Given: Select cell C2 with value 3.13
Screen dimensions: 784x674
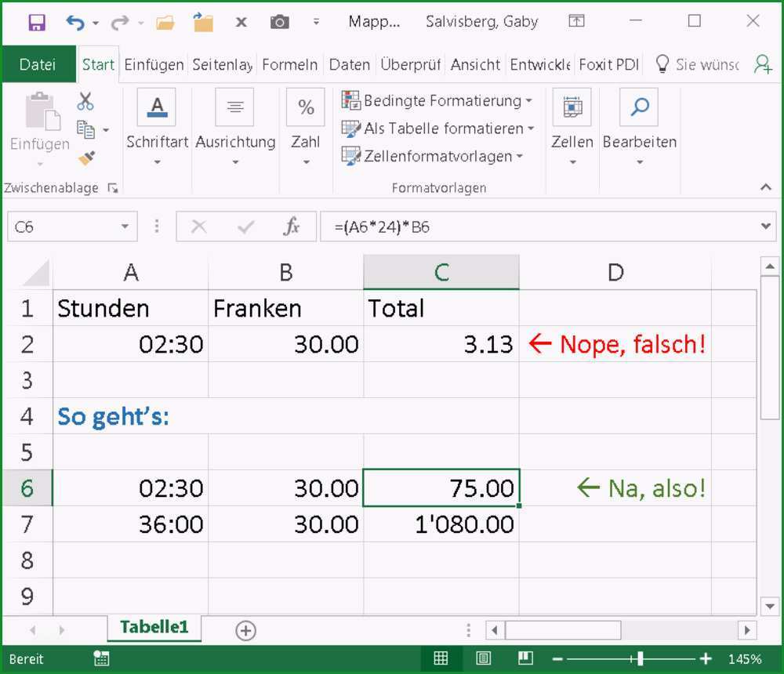Looking at the screenshot, I should (x=441, y=344).
